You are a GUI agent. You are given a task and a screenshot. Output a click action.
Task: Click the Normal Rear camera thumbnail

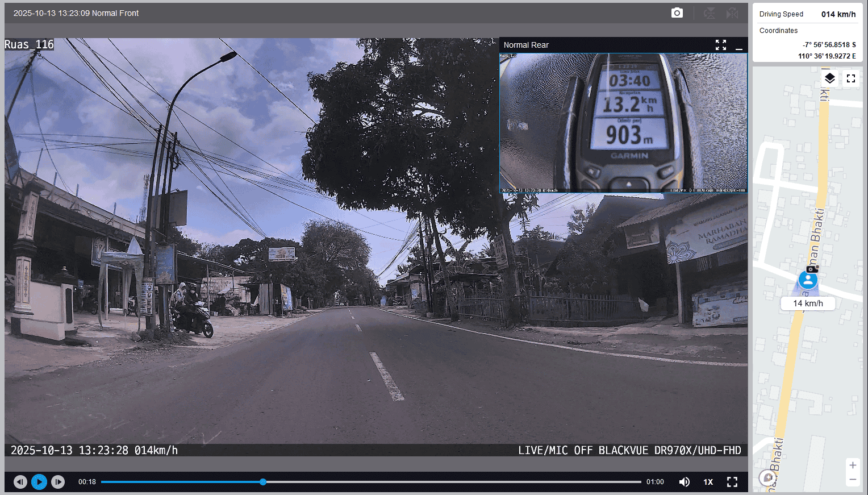pos(623,123)
